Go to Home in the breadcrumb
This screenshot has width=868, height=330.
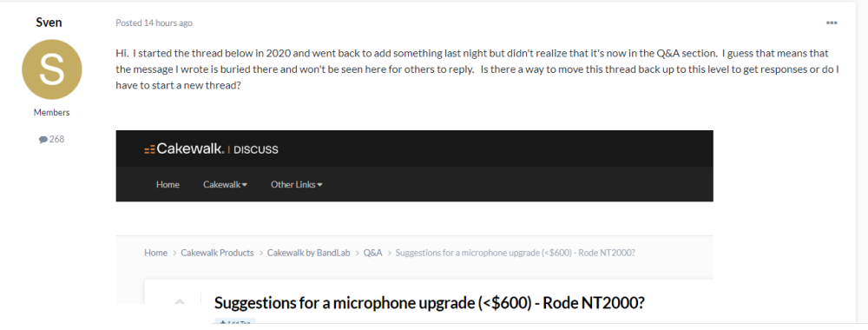click(x=155, y=253)
